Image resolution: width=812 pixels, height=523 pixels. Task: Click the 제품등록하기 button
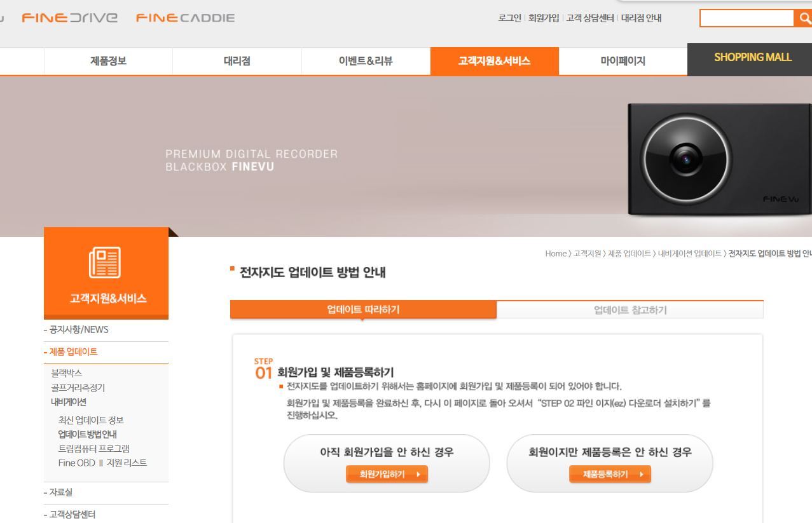609,473
